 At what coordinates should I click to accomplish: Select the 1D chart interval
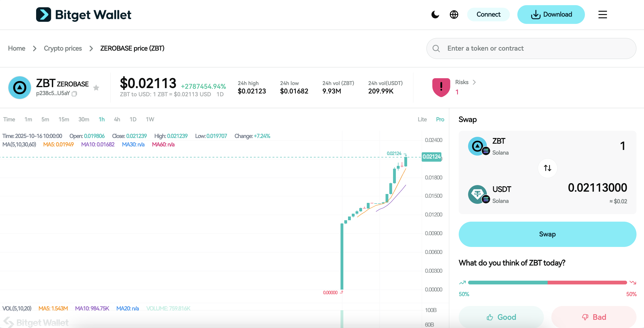133,119
